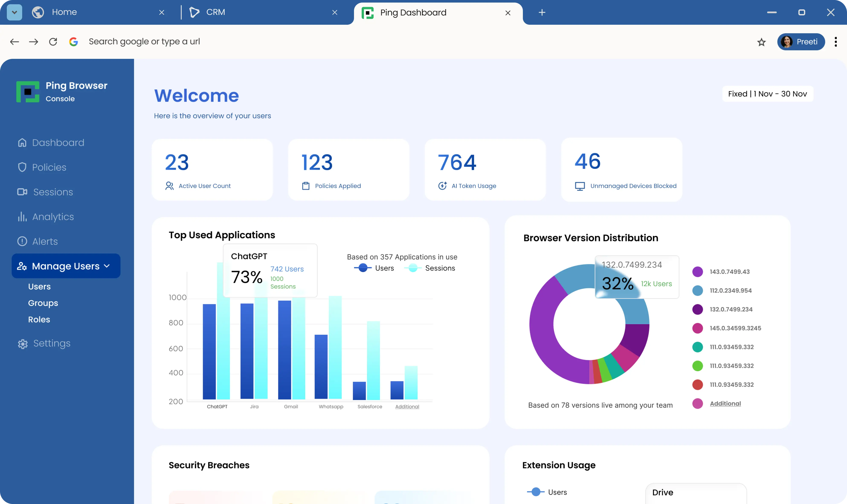The image size is (847, 504).
Task: Open the tab list dropdown arrow
Action: pos(14,12)
